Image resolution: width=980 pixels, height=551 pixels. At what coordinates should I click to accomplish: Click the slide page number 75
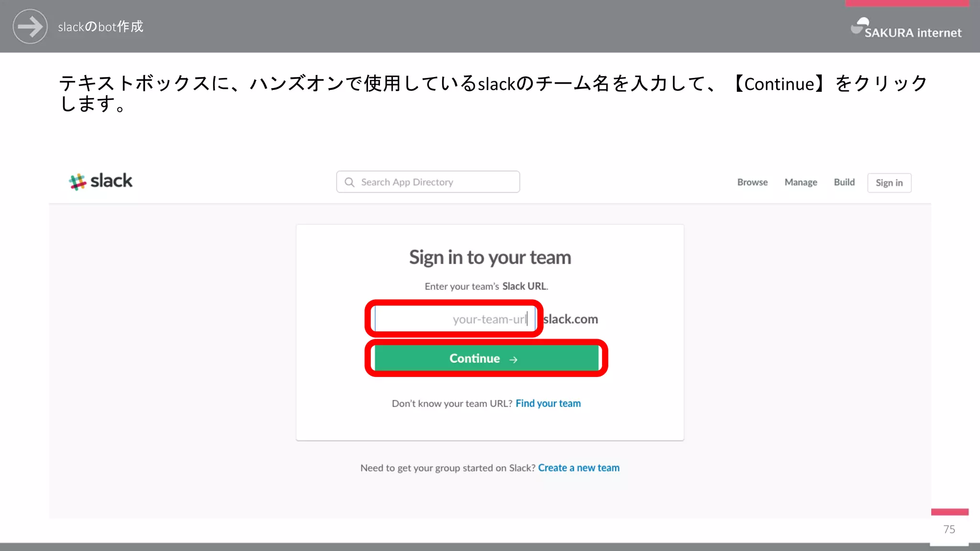tap(949, 529)
